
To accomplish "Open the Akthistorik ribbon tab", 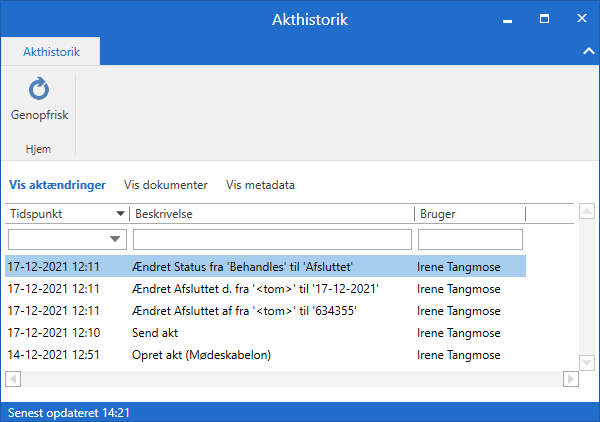I will point(50,50).
